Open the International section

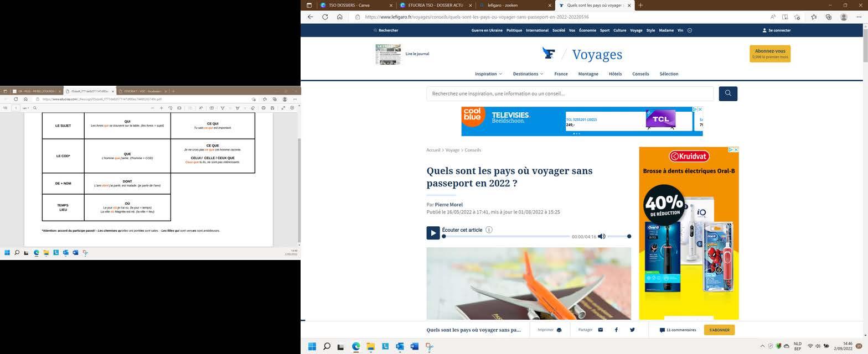click(537, 30)
